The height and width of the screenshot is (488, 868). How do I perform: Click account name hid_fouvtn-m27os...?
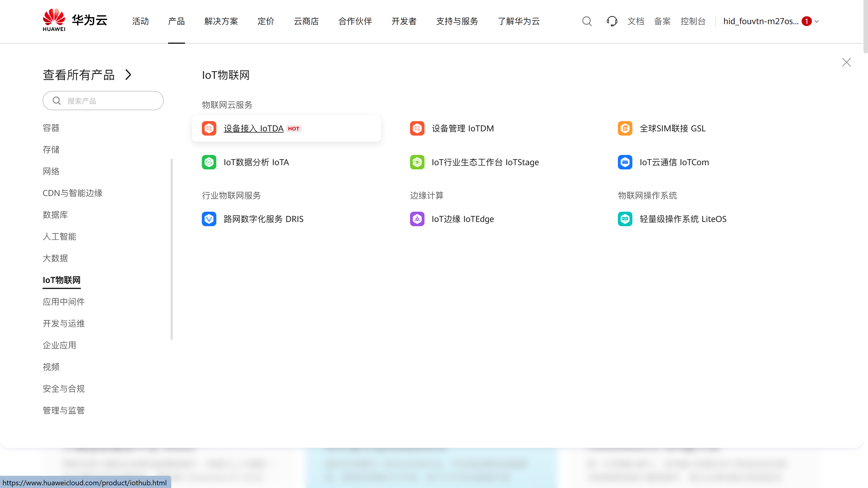coord(761,21)
